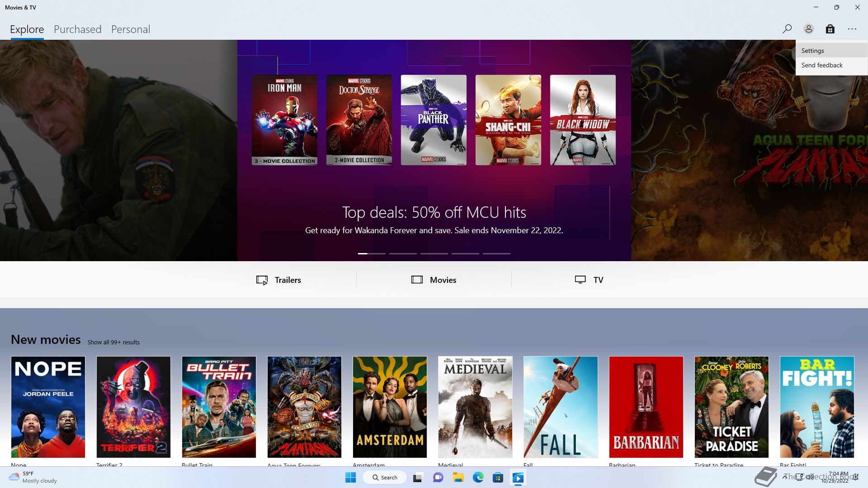Viewport: 868px width, 488px height.
Task: Open the Ticket to Paradise poster
Action: [x=731, y=407]
